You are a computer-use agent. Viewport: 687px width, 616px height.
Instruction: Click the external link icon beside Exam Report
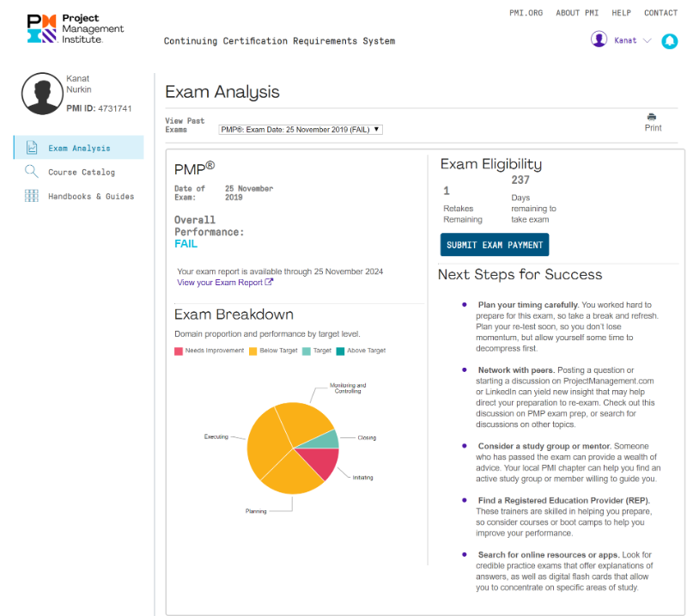click(x=269, y=282)
